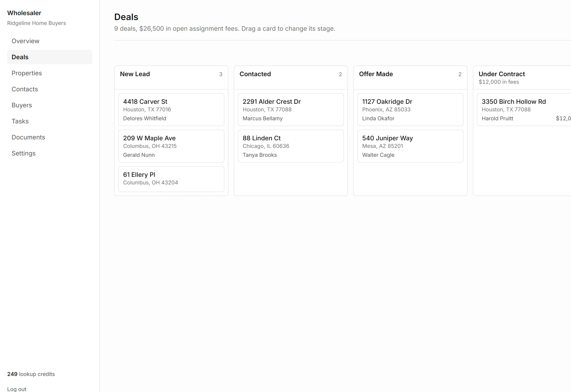Open the Contacts page
This screenshot has width=571, height=392.
(50, 89)
